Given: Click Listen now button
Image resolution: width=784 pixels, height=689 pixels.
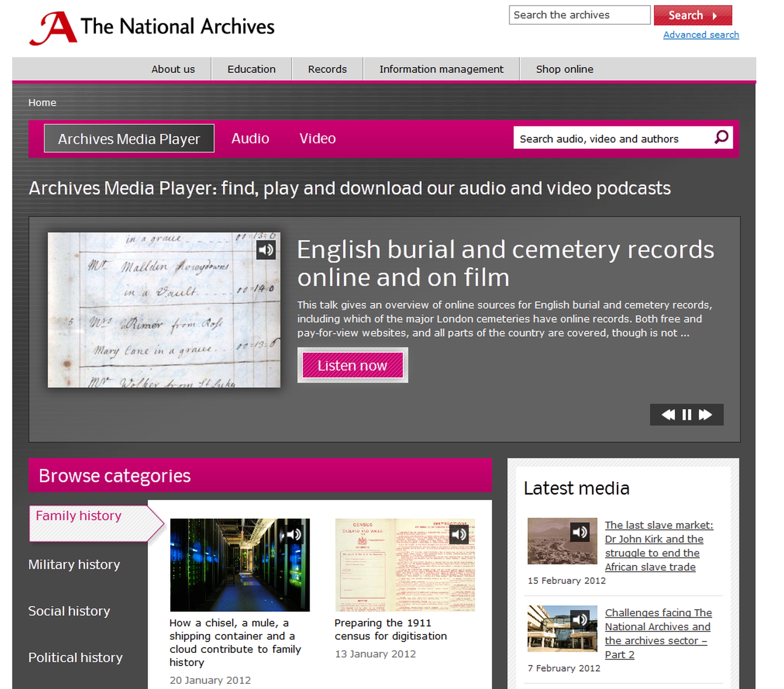Looking at the screenshot, I should click(352, 365).
